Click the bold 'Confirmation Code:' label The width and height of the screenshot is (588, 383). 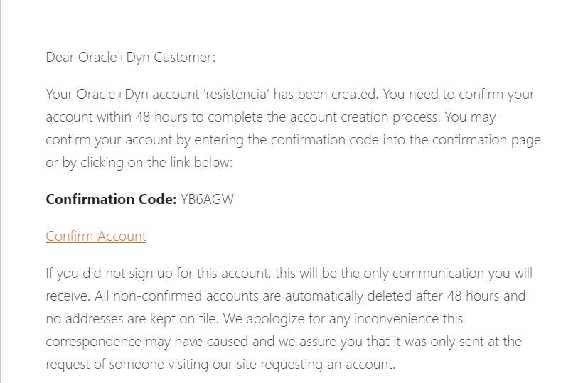[x=111, y=200]
